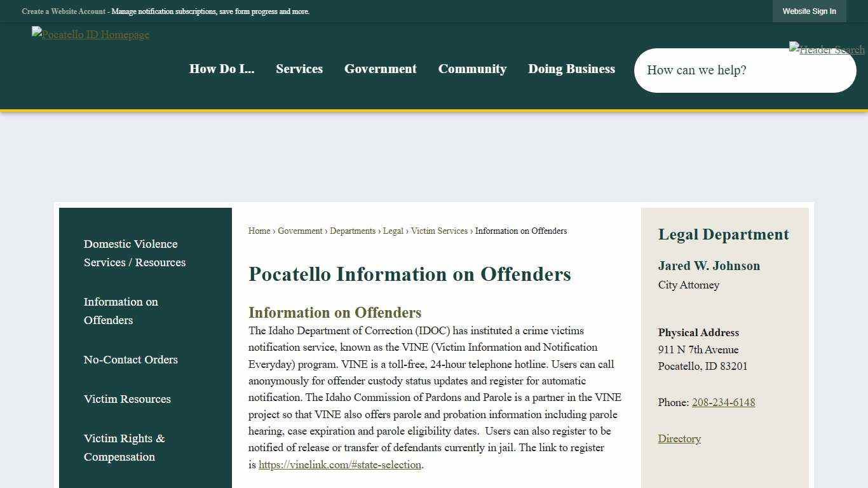Open the Doing Business menu
This screenshot has height=488, width=868.
571,69
